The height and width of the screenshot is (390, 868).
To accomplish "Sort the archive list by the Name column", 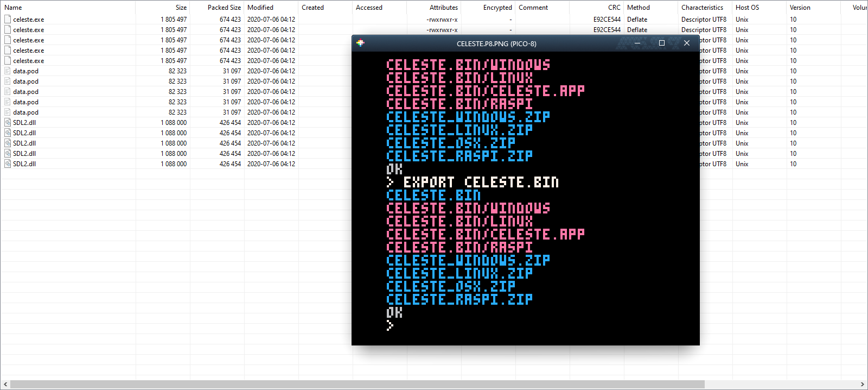I will pyautogui.click(x=68, y=8).
